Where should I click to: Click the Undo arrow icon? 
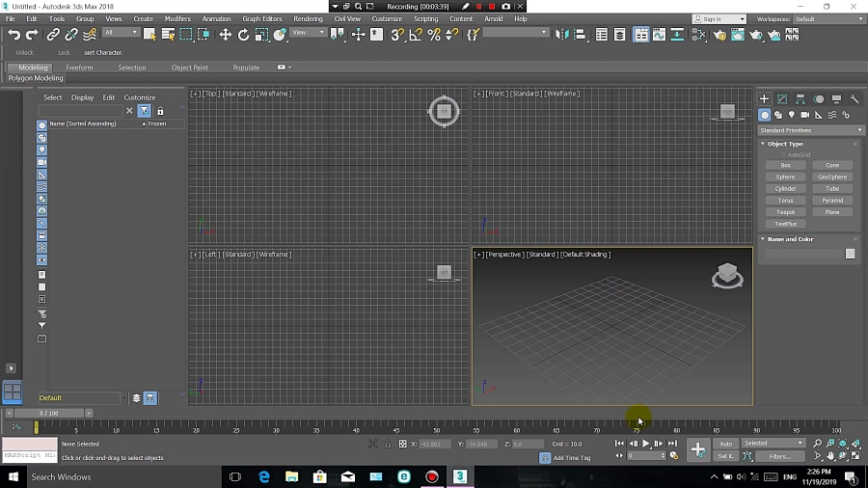pyautogui.click(x=14, y=35)
